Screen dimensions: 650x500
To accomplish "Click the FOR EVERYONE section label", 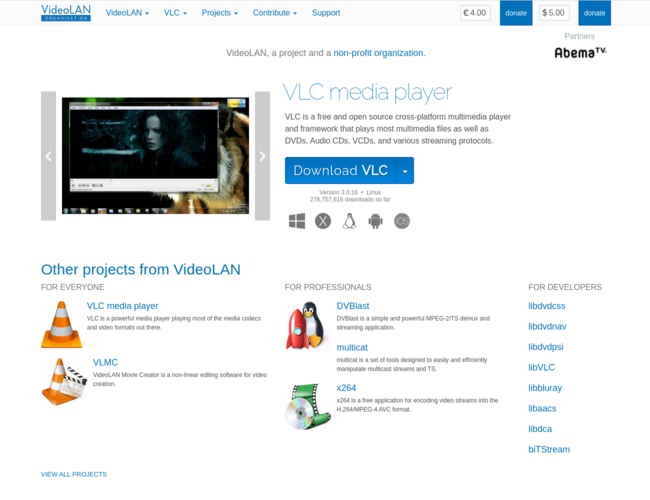I will pos(73,287).
